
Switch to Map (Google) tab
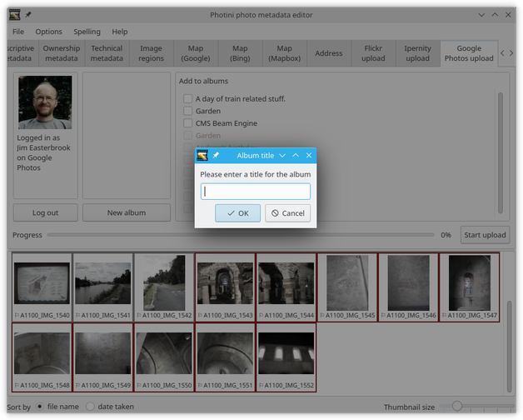196,53
